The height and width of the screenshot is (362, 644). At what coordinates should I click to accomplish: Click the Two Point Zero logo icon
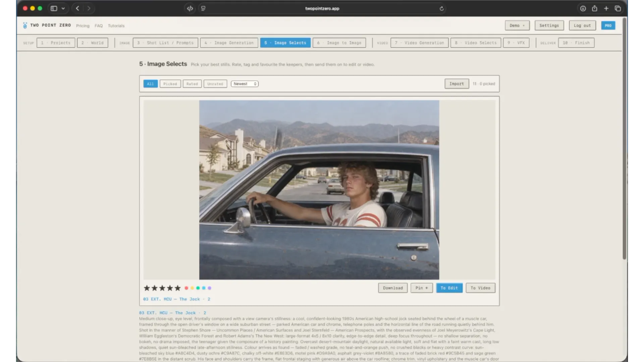coord(25,25)
